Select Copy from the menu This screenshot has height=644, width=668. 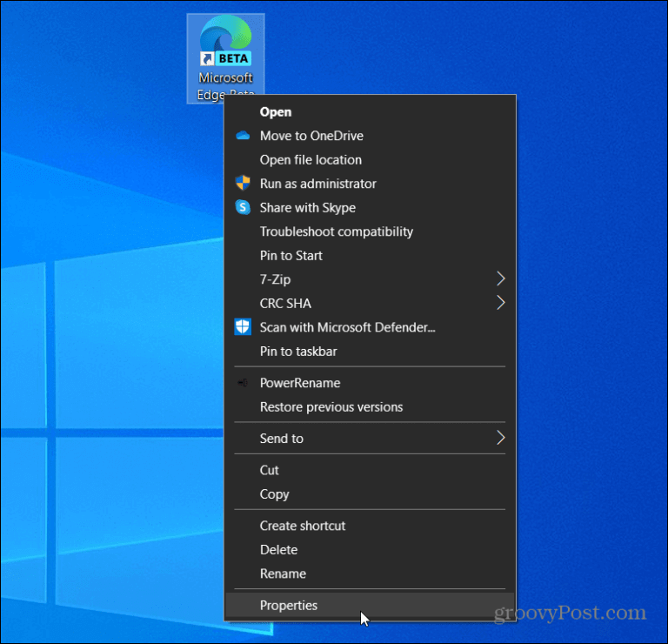click(x=370, y=494)
